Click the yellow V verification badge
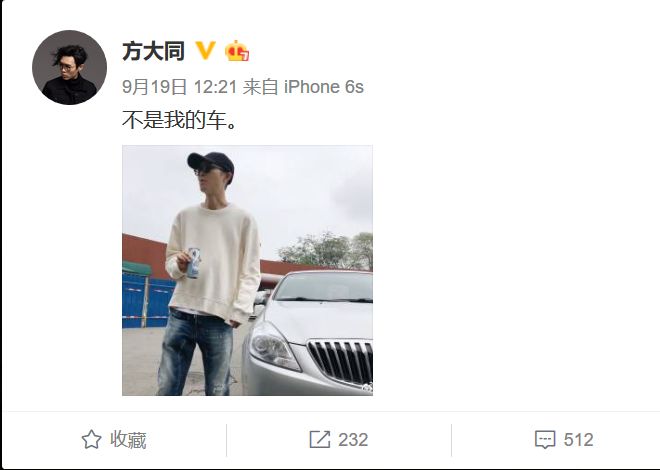The height and width of the screenshot is (470, 660). (x=206, y=50)
